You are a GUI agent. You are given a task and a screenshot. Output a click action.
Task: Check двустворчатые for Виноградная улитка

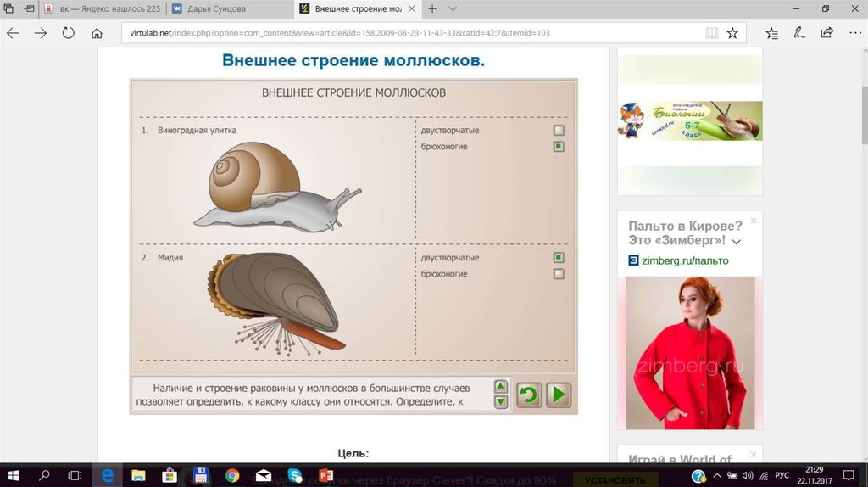(559, 131)
